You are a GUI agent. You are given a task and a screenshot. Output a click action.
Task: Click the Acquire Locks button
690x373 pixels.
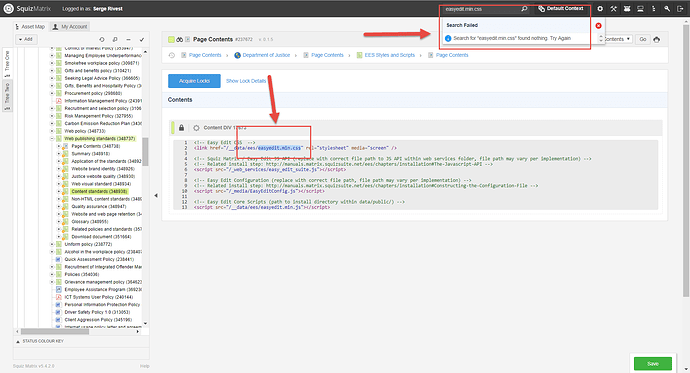click(x=194, y=81)
